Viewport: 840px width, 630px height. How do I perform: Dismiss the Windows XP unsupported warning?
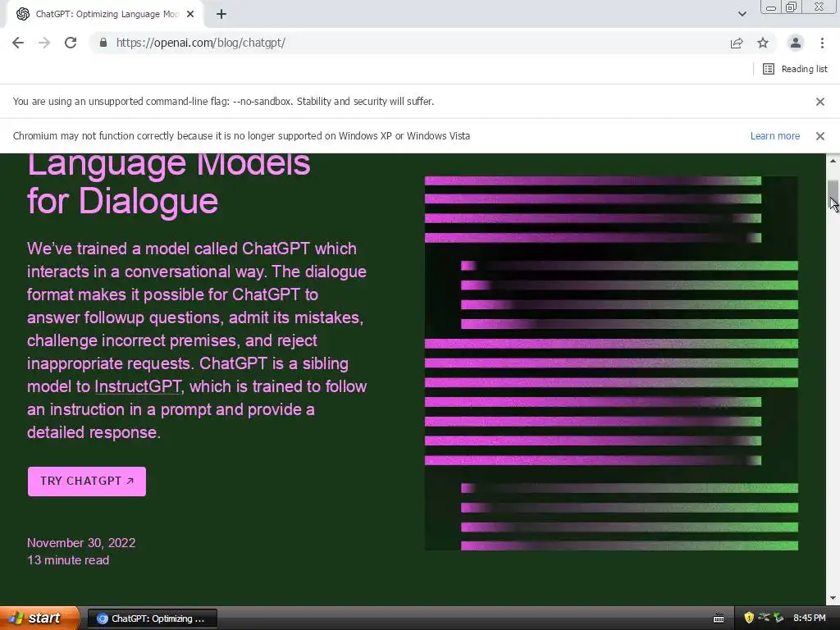(819, 136)
